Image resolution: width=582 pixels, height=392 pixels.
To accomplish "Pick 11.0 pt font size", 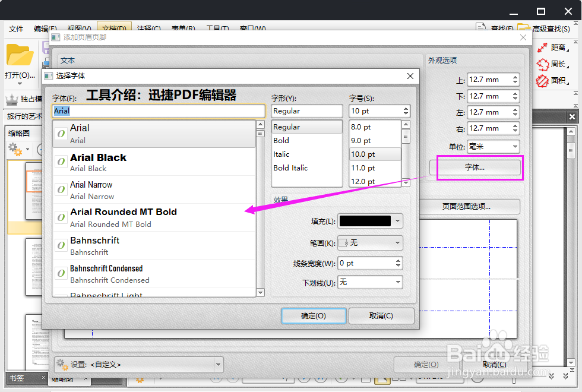I will pyautogui.click(x=375, y=168).
